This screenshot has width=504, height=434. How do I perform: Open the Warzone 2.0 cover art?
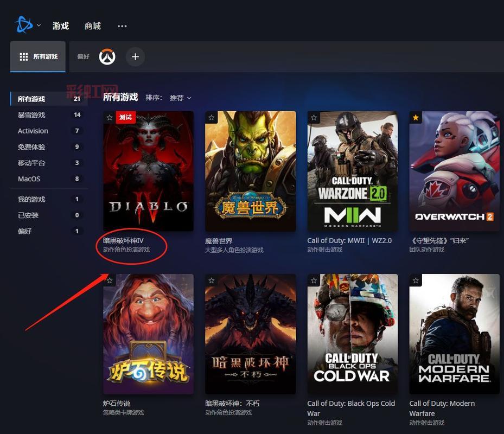(x=353, y=171)
